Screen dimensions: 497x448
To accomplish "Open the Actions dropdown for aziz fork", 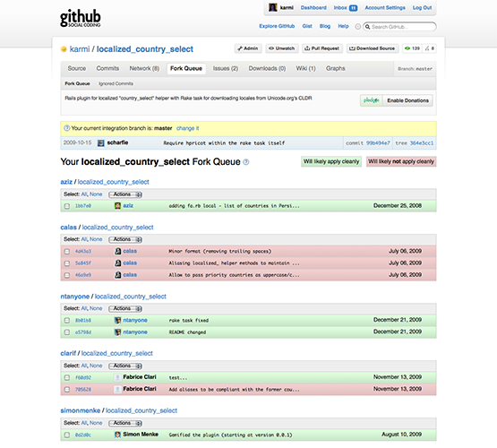I will [x=125, y=194].
